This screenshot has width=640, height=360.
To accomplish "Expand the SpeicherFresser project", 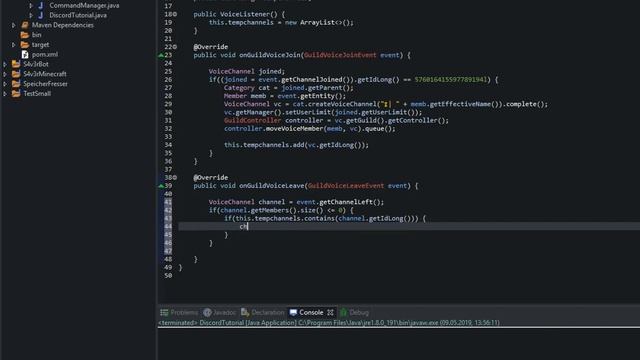I will 5,84.
